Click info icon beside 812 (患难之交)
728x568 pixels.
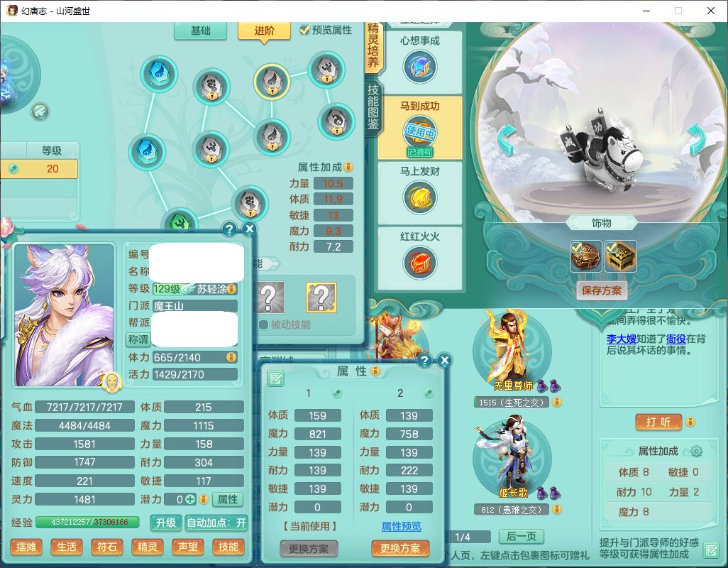coord(556,510)
